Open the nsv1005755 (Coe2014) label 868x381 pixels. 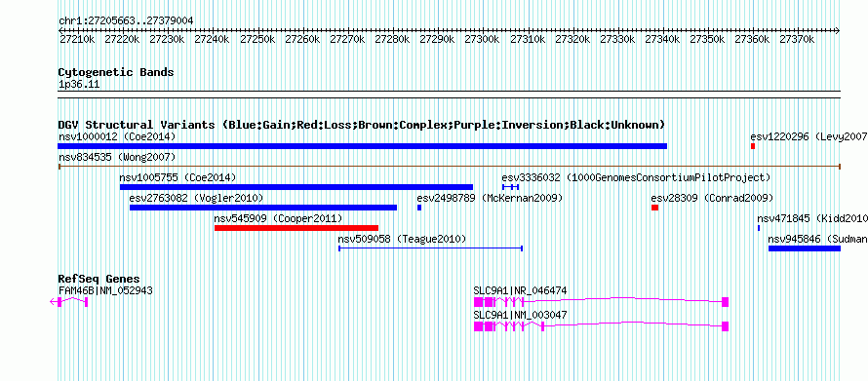178,178
